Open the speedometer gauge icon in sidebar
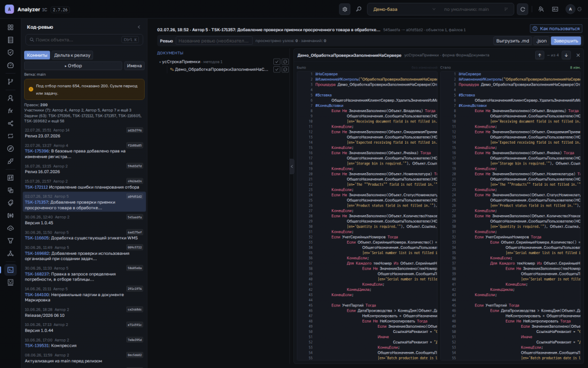 click(10, 66)
